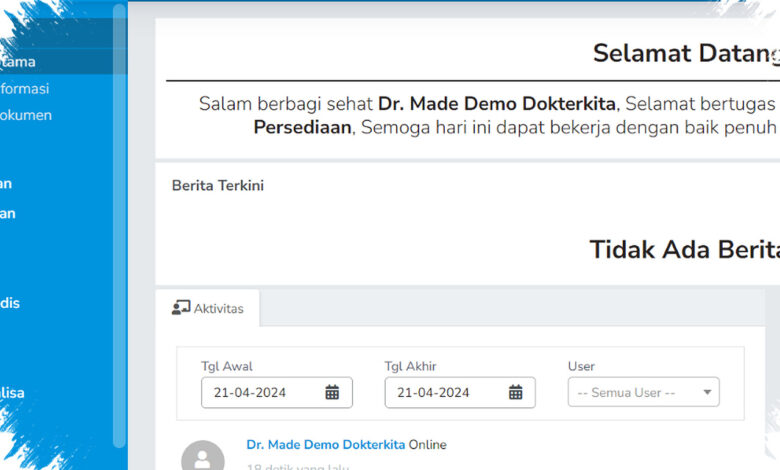The width and height of the screenshot is (780, 470).
Task: Open the Tgl Akhir calendar icon
Action: [515, 392]
